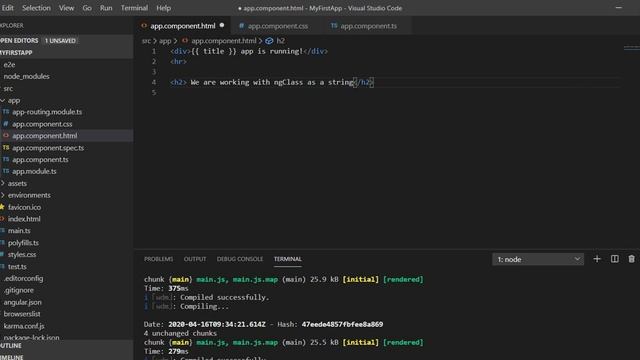This screenshot has width=640, height=360.
Task: Expand the node_modules folder
Action: (x=27, y=76)
